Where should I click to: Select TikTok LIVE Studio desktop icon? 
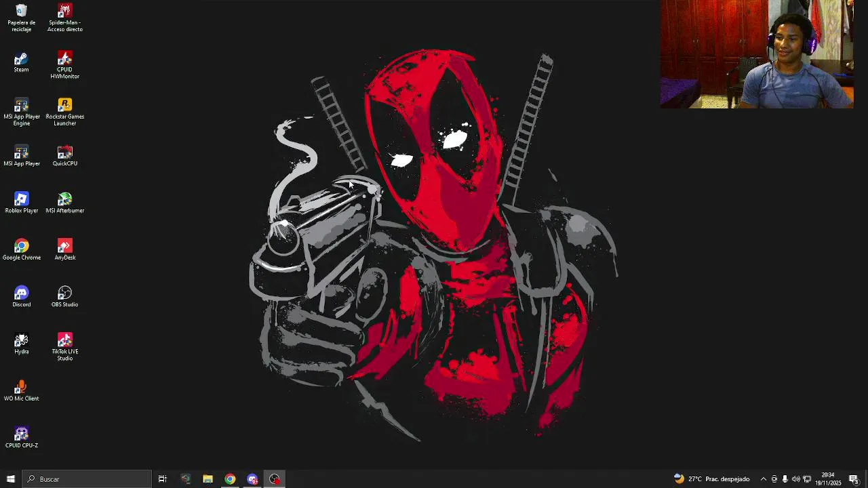coord(64,346)
